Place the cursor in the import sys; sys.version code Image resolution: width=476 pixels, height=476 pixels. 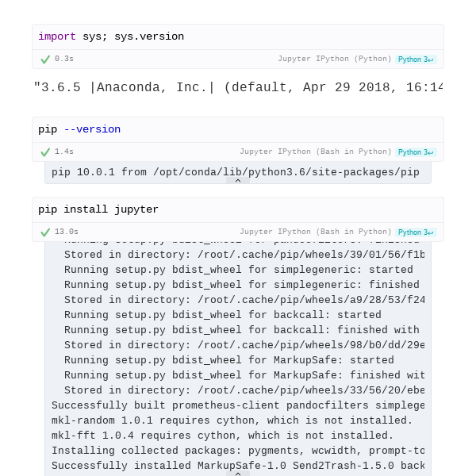click(x=111, y=36)
